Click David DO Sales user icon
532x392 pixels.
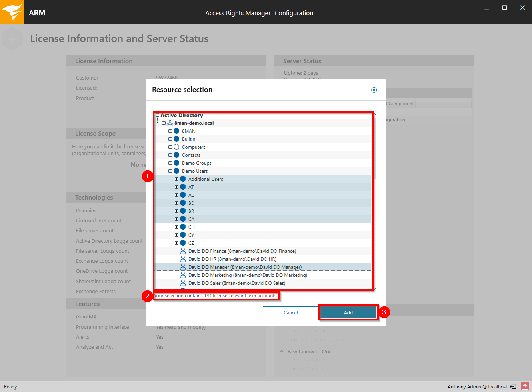point(183,283)
